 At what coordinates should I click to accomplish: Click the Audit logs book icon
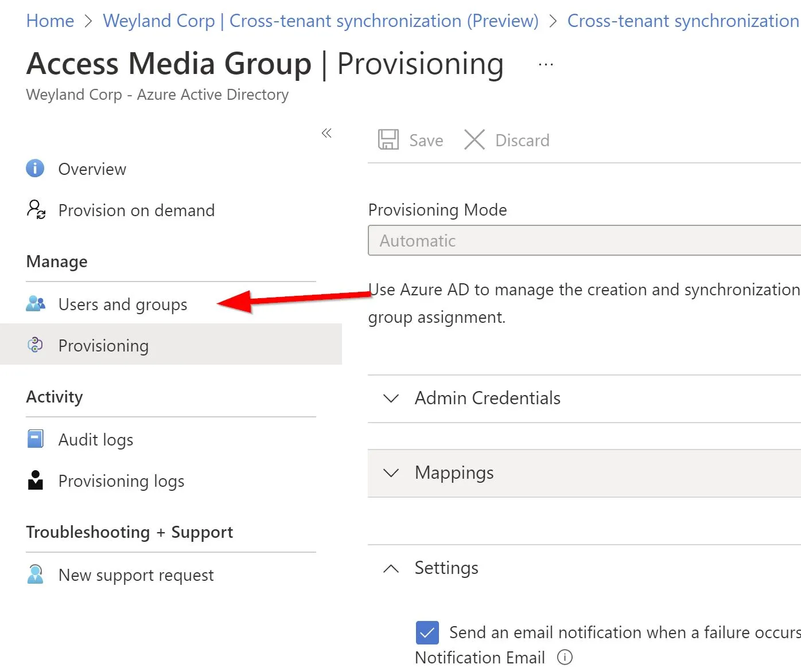pyautogui.click(x=35, y=439)
